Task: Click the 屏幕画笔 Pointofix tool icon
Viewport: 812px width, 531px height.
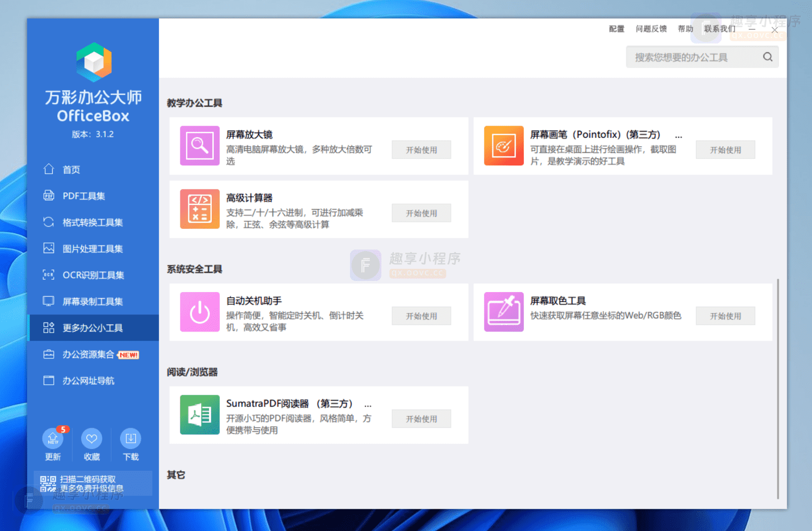Action: [504, 146]
